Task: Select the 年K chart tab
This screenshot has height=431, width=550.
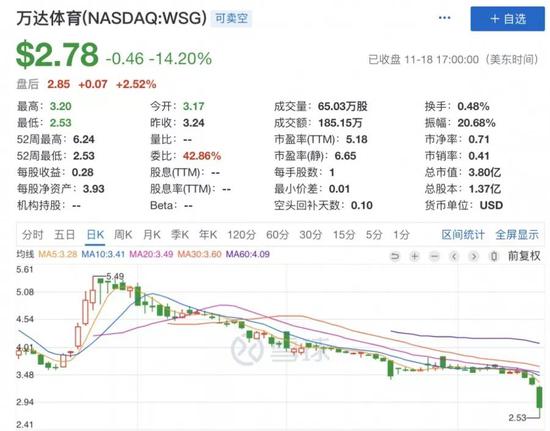Action: pos(208,235)
